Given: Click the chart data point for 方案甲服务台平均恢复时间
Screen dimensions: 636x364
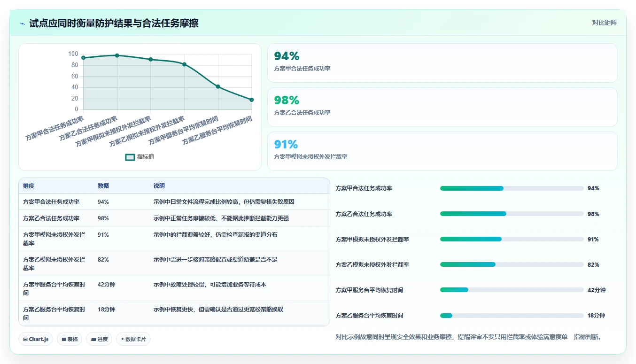Looking at the screenshot, I should click(x=218, y=86).
